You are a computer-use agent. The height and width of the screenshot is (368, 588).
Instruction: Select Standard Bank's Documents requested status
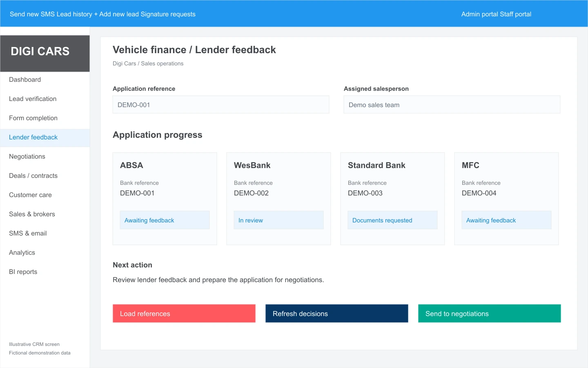point(392,220)
